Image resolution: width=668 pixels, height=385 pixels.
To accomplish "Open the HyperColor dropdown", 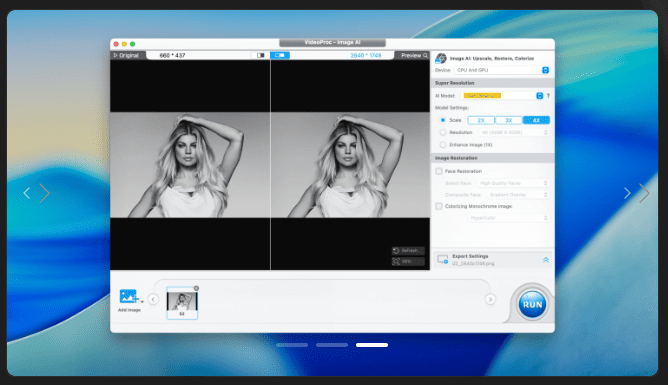I will coord(508,218).
